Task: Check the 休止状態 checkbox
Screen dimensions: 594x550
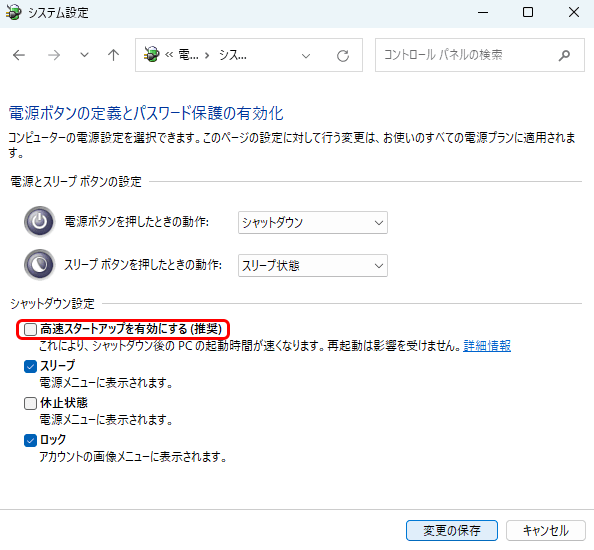Action: tap(30, 403)
